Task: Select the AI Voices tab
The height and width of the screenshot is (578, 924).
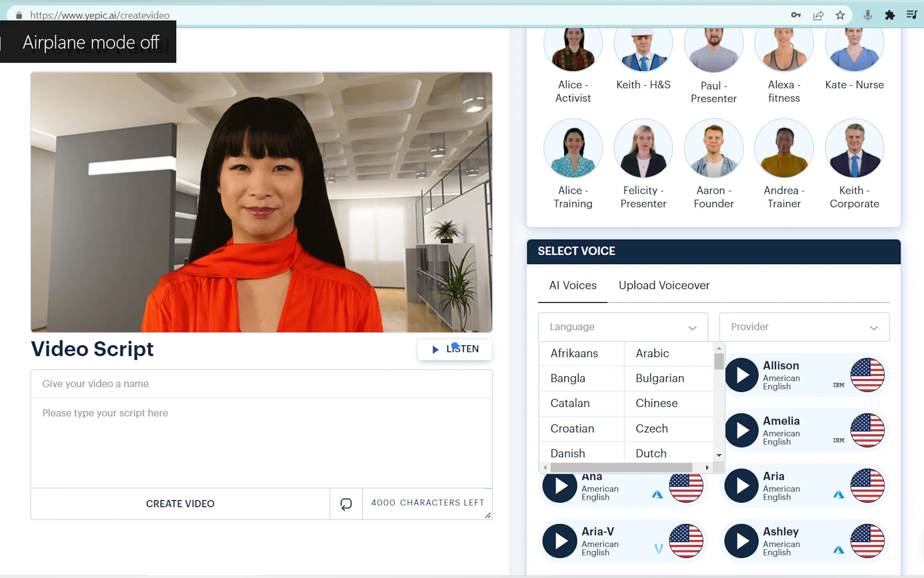Action: click(572, 285)
